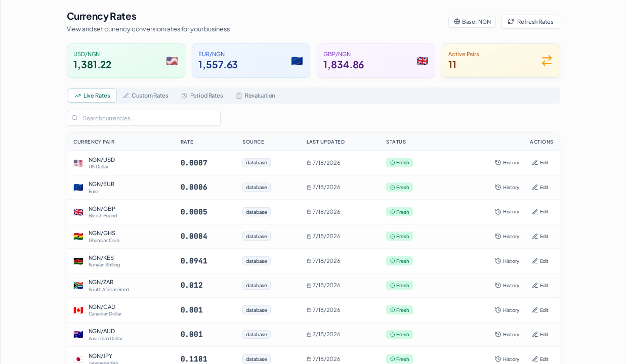The width and height of the screenshot is (626, 364).
Task: Click the magnifier icon in the search box
Action: click(x=75, y=118)
